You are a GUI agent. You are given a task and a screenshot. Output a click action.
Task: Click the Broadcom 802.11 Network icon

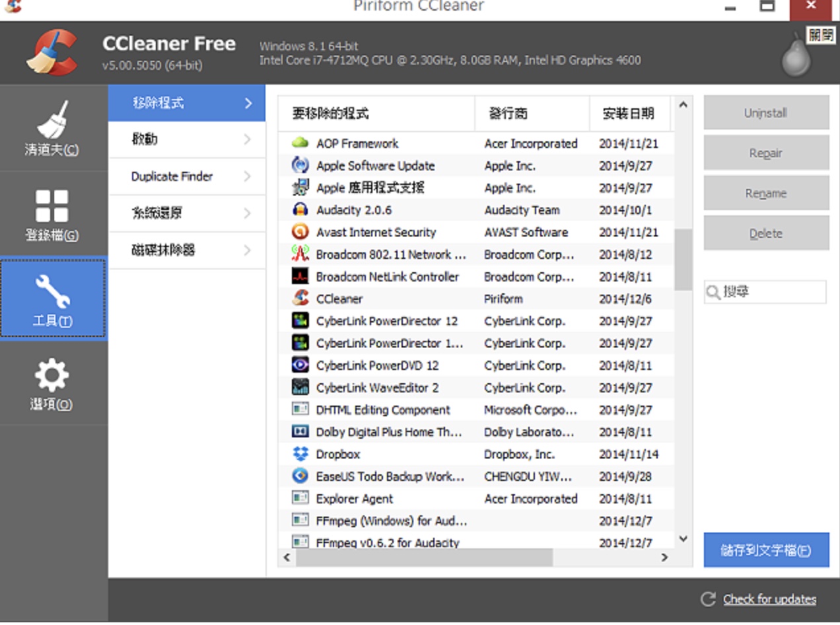300,254
